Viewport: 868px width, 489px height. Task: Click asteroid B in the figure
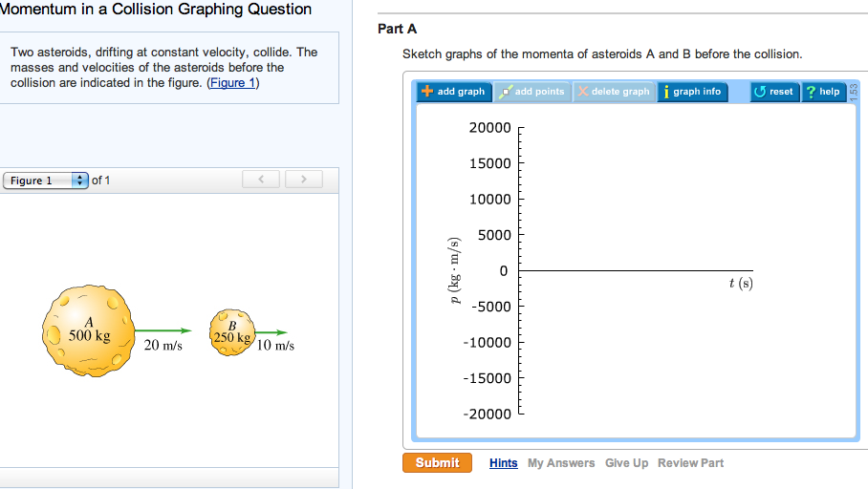coord(232,331)
